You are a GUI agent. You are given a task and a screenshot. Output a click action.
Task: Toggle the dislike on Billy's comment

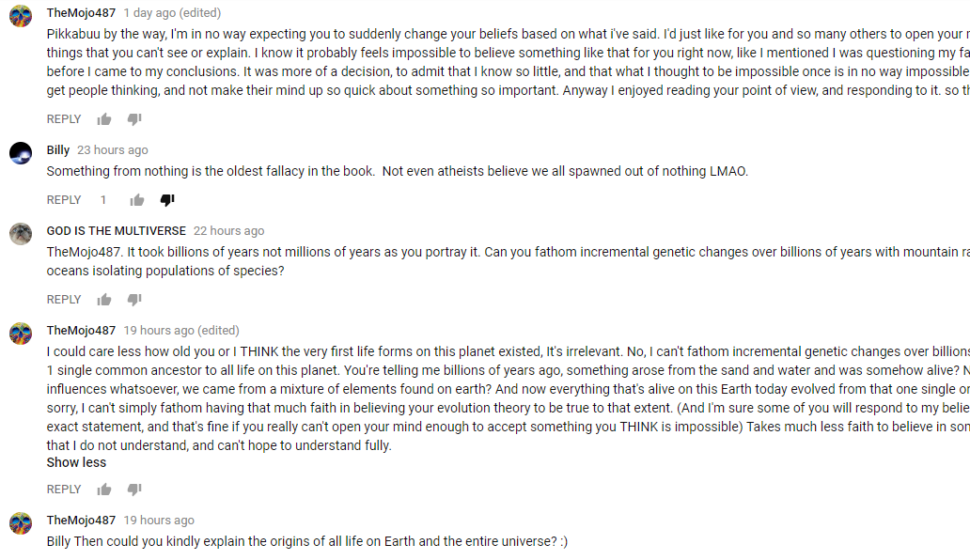point(167,199)
